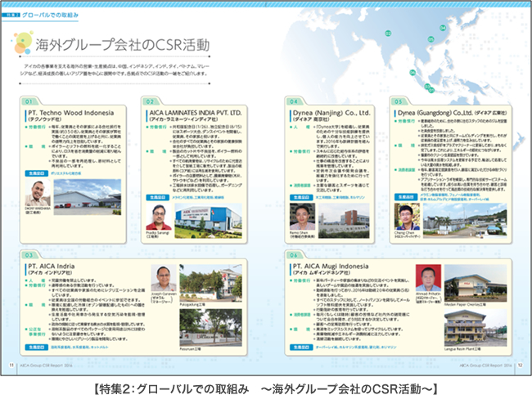Click page number 12 at bottom right

pyautogui.click(x=520, y=366)
